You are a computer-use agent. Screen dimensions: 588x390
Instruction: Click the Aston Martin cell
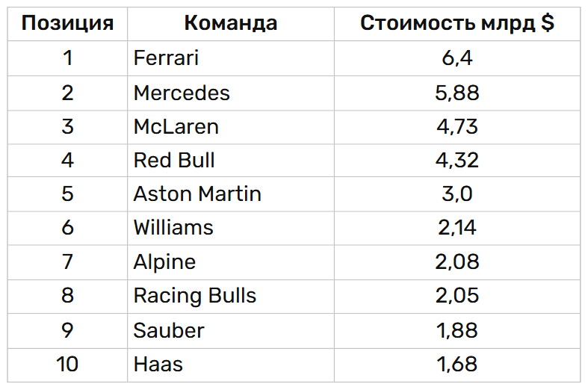[197, 194]
